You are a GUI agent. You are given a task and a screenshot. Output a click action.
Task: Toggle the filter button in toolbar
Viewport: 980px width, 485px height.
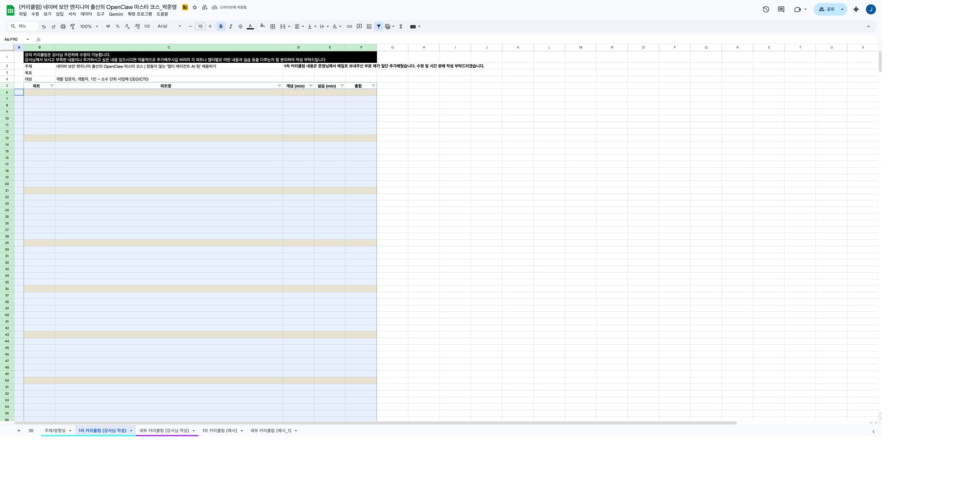tap(379, 26)
